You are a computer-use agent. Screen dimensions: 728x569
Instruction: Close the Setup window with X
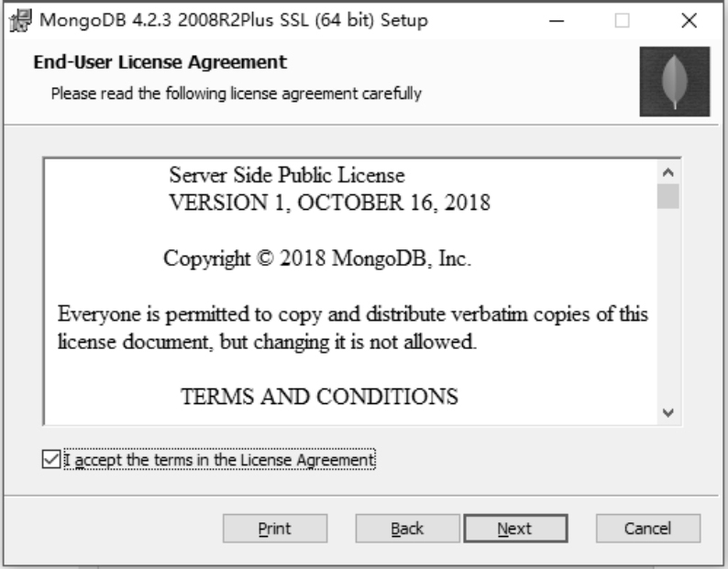pyautogui.click(x=694, y=19)
